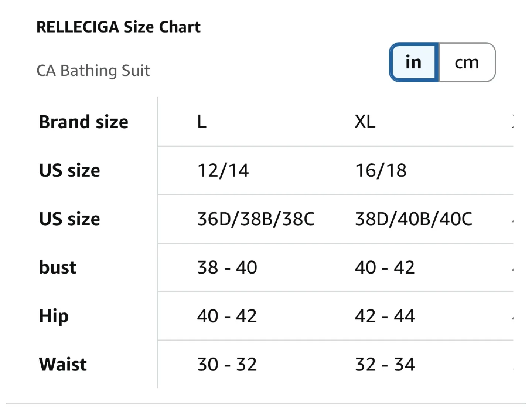The height and width of the screenshot is (420, 532).
Task: Select the Hip row label
Action: tap(53, 316)
